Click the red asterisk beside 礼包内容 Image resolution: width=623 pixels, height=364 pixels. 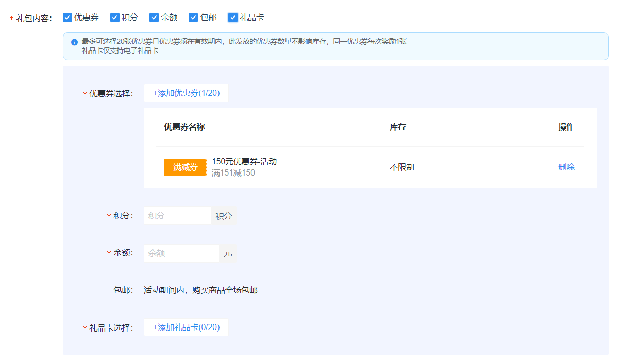pos(11,17)
